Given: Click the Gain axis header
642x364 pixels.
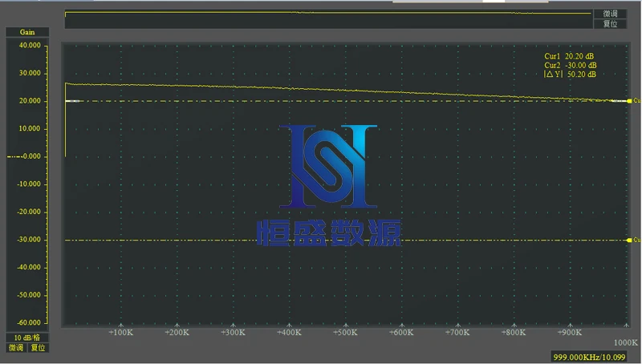Looking at the screenshot, I should (27, 32).
